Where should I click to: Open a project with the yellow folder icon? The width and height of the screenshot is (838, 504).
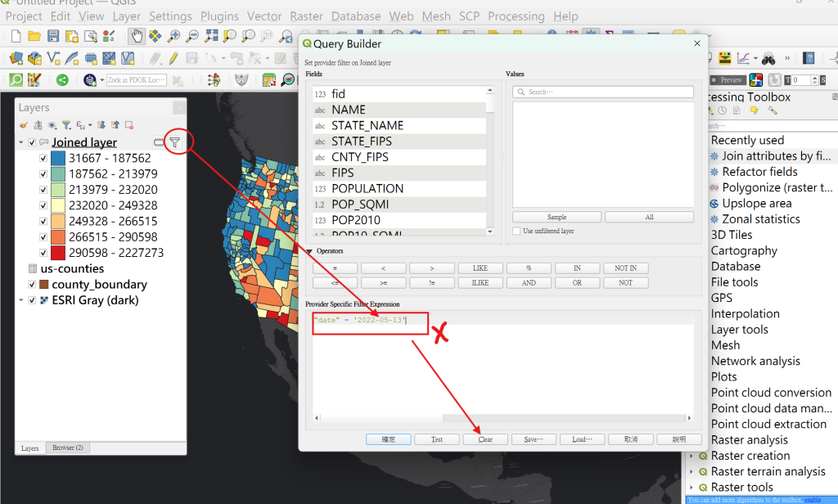coord(34,36)
